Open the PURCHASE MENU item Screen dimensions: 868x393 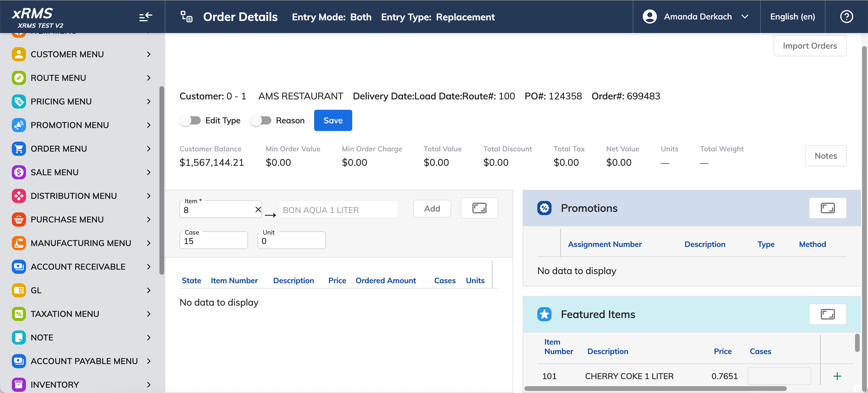pyautogui.click(x=82, y=219)
